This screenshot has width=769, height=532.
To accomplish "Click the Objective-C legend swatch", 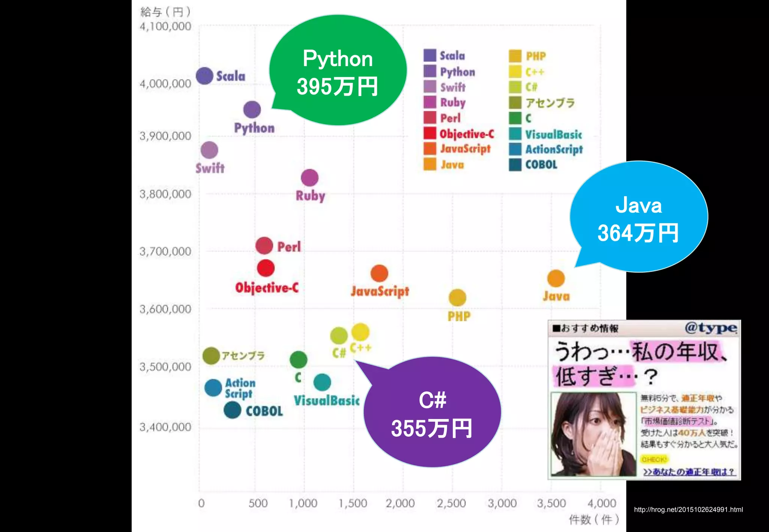I will click(430, 133).
